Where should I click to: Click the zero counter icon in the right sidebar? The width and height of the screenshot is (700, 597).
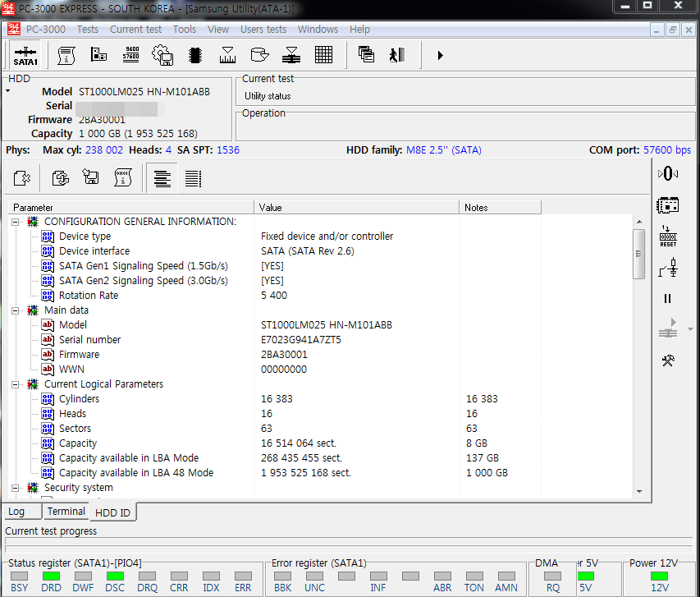pyautogui.click(x=668, y=173)
